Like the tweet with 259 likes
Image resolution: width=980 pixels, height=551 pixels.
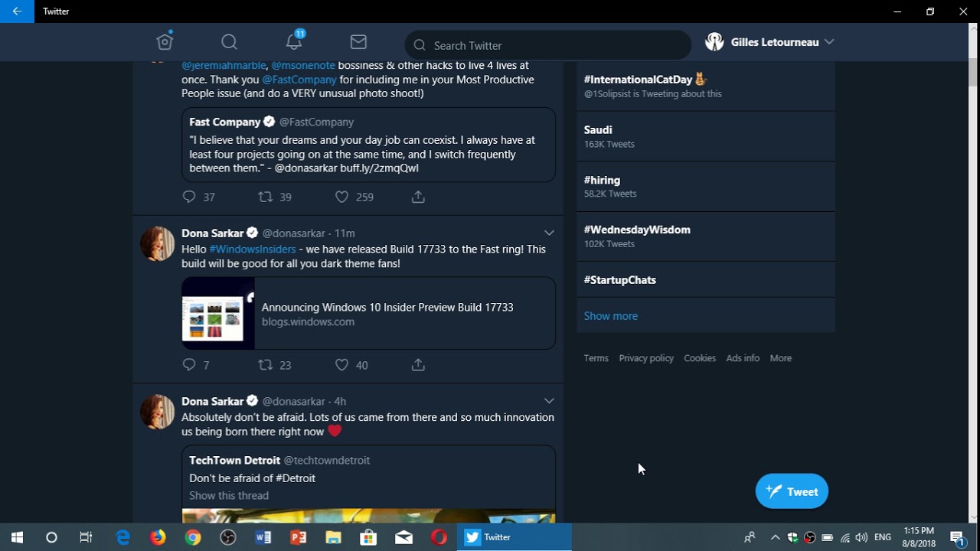(x=342, y=197)
